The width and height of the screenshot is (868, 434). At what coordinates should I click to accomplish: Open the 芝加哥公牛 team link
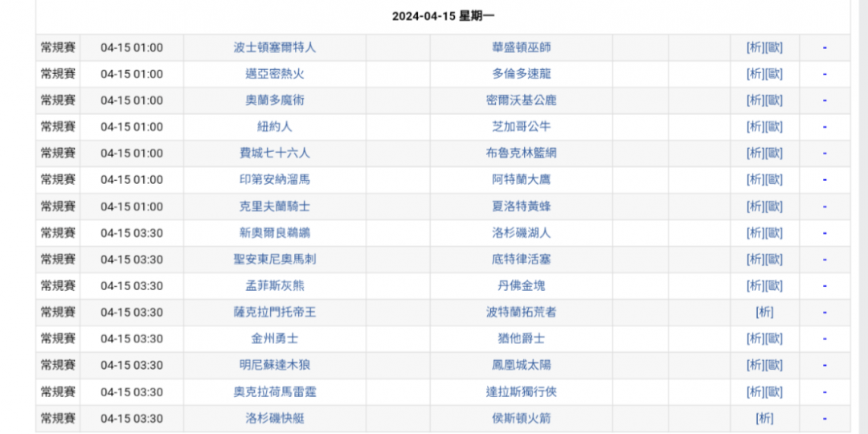(x=521, y=127)
